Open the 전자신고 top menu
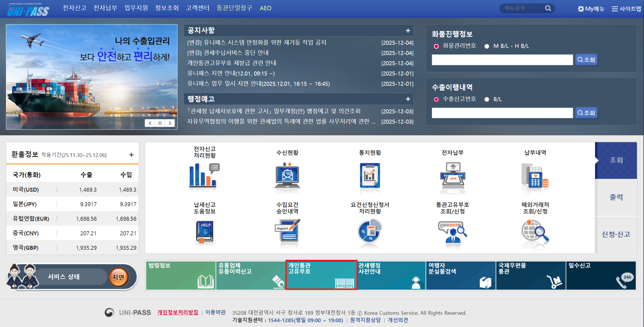This screenshot has width=644, height=327. [74, 8]
